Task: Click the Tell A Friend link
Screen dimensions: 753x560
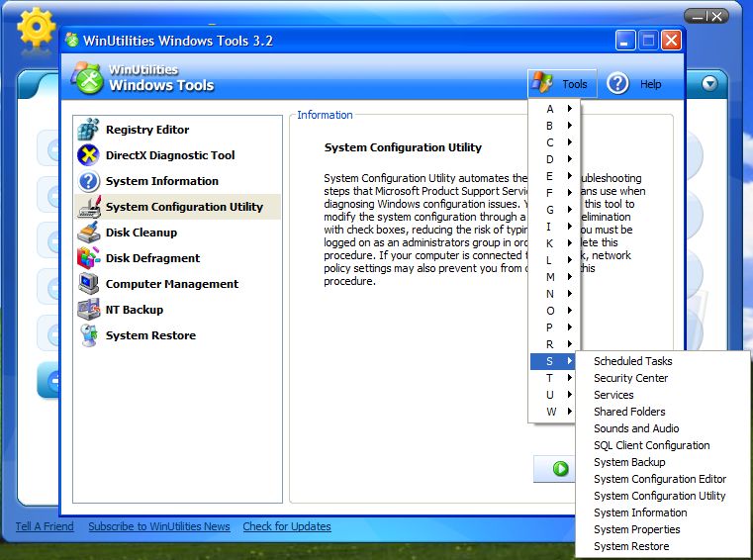Action: tap(45, 526)
